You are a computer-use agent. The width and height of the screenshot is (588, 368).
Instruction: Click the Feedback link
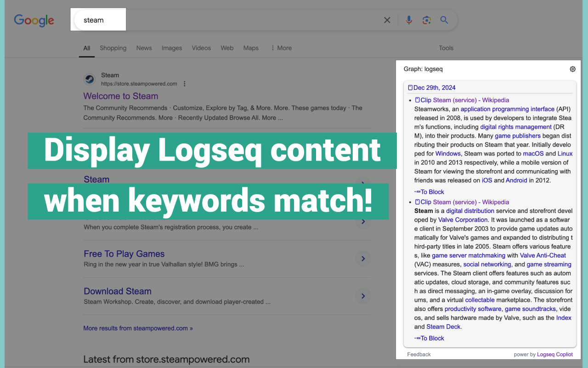[x=418, y=354]
